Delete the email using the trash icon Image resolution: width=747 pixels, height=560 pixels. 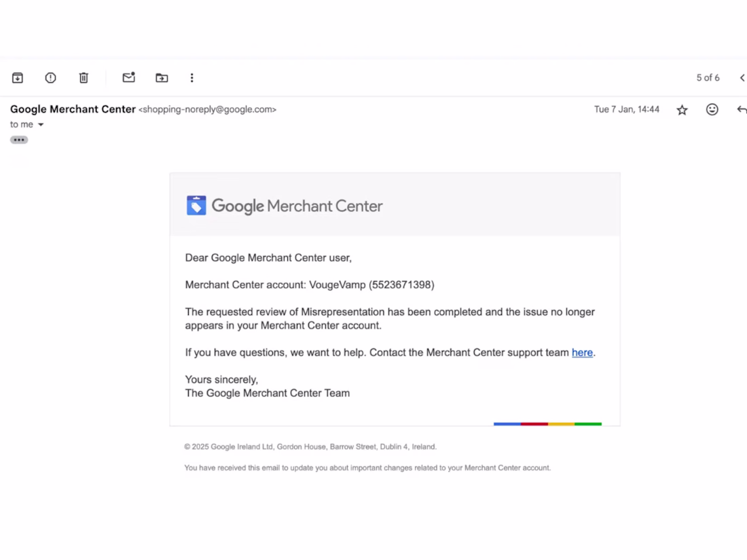click(x=84, y=77)
